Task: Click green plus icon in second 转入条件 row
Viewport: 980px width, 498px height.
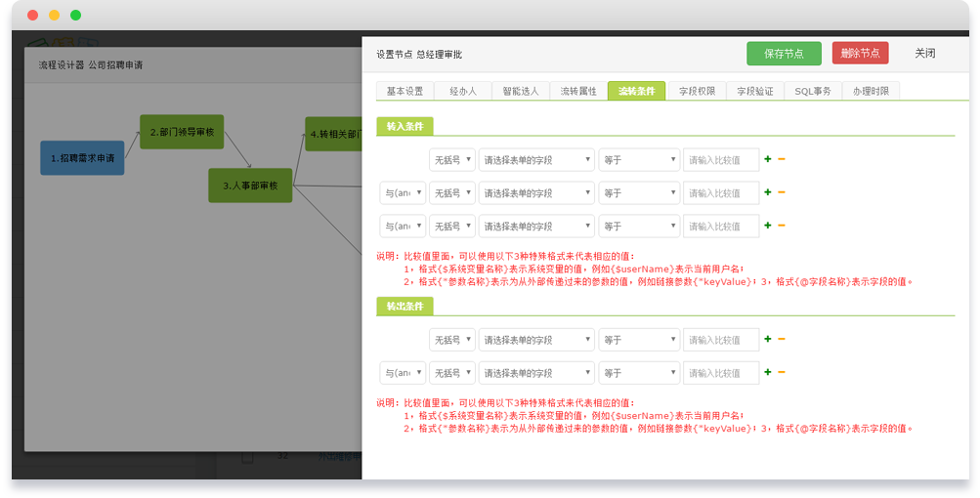Action: point(768,192)
